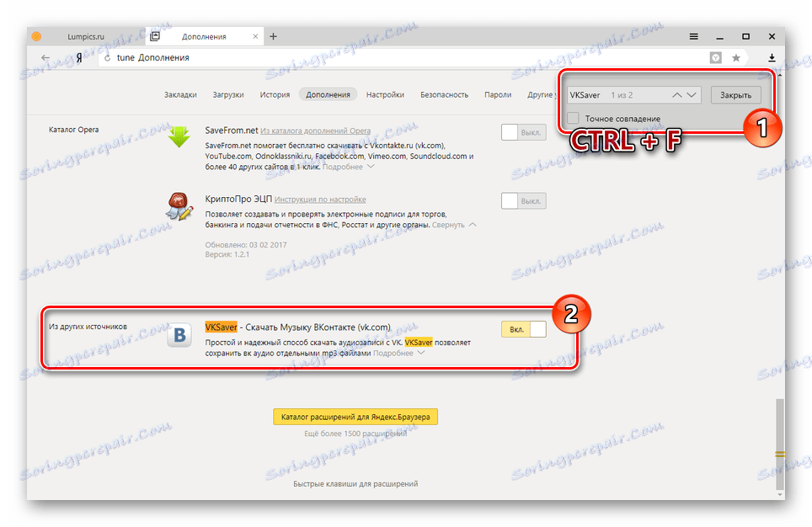Close the Дополнения tab

pos(255,36)
